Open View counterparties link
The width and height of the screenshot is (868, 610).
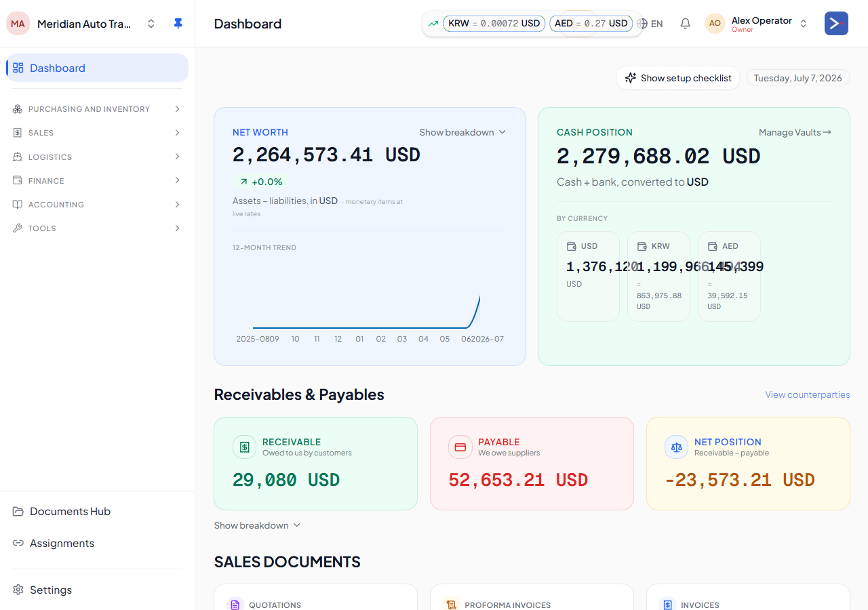click(x=807, y=394)
